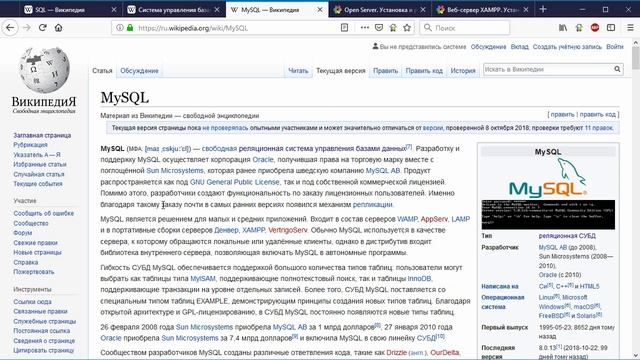Open the Вклад link at top

[x=519, y=47]
